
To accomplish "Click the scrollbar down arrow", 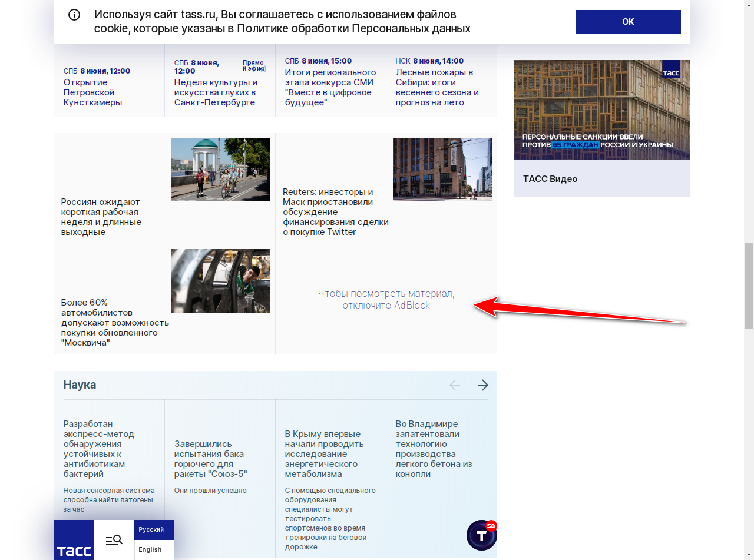I will point(749,554).
